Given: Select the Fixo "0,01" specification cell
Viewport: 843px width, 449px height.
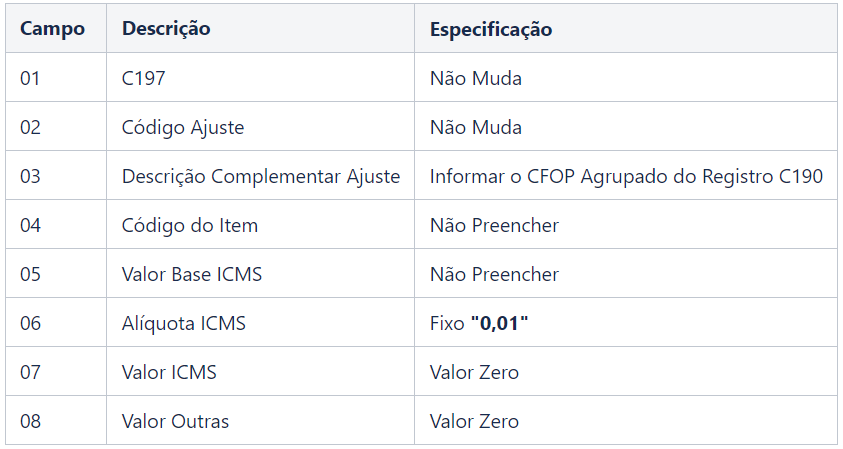Looking at the screenshot, I should pos(479,323).
